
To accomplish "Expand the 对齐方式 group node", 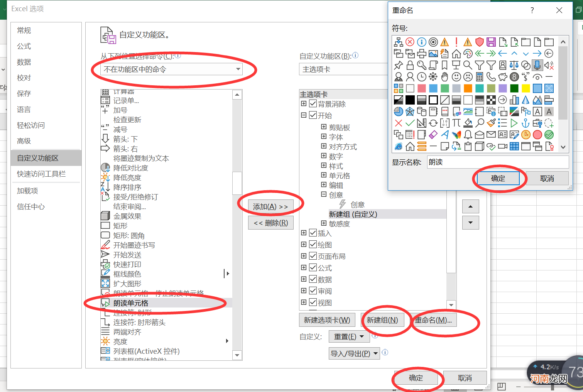I will coord(324,146).
